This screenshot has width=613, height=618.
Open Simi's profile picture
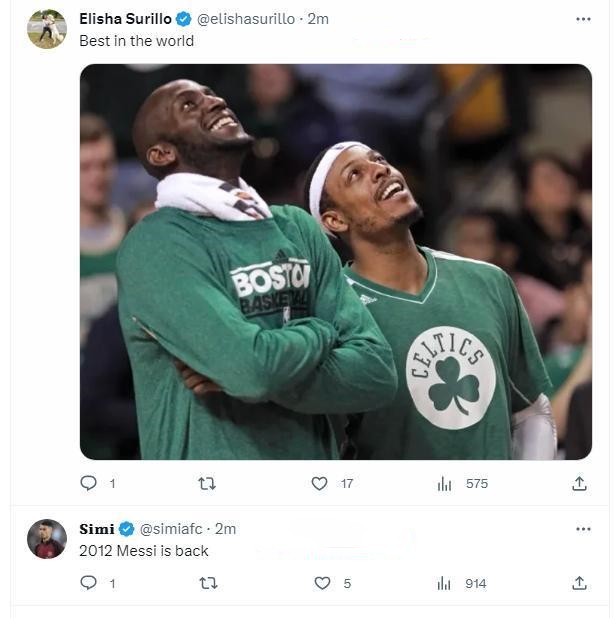pos(47,538)
